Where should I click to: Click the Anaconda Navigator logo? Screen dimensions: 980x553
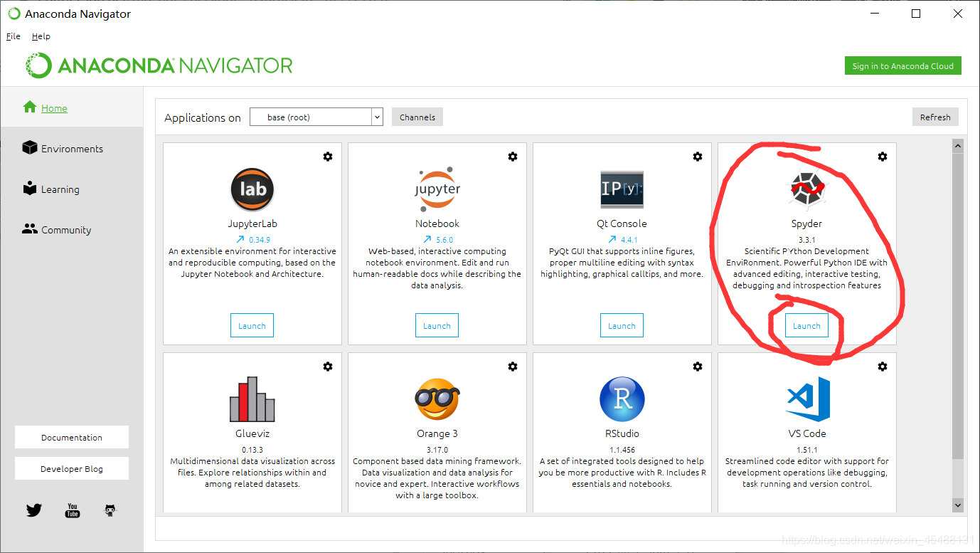[159, 65]
